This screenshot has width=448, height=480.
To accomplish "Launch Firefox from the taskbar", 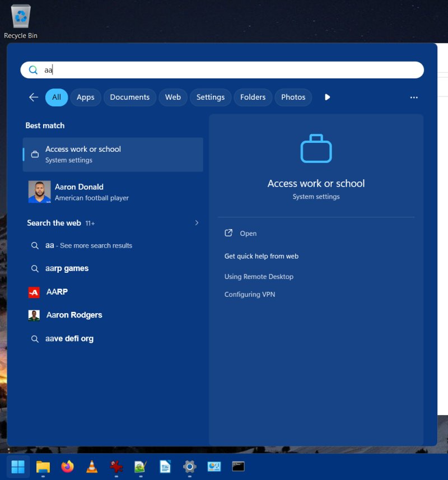I will click(x=67, y=467).
